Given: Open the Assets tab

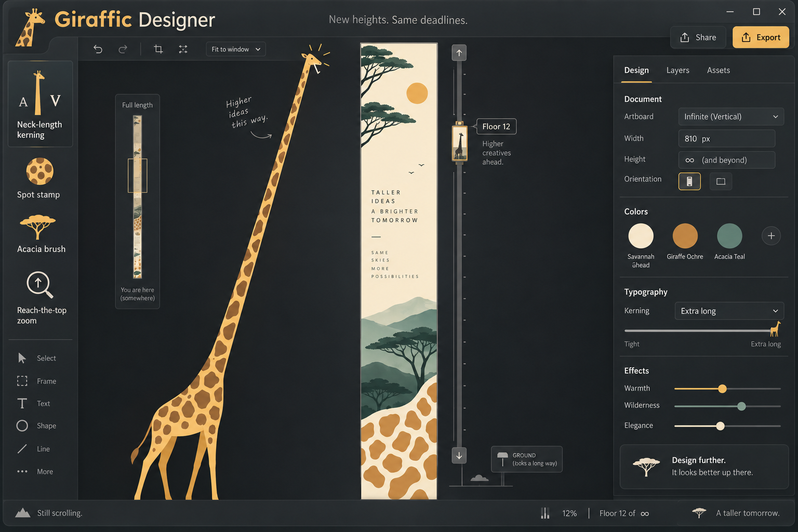Looking at the screenshot, I should pyautogui.click(x=719, y=70).
